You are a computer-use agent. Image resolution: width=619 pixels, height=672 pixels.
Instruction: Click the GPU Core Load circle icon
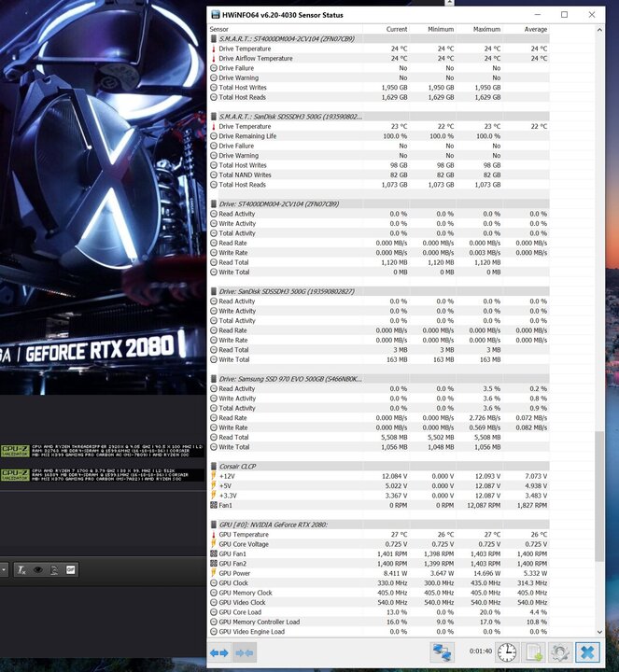pos(214,612)
